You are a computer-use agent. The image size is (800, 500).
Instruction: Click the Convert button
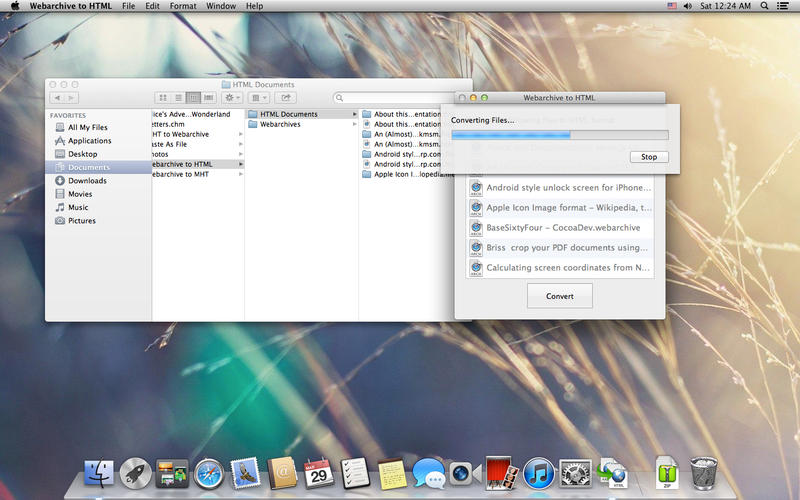559,296
